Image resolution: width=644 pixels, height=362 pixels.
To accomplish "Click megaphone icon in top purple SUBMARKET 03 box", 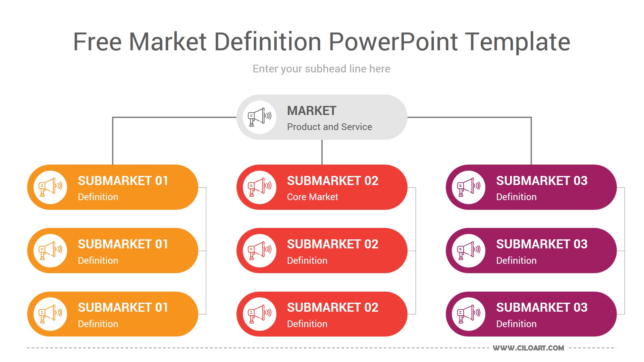I will point(469,187).
